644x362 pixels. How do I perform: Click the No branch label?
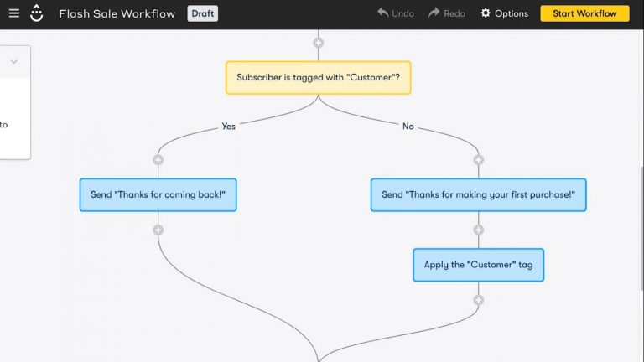pos(408,126)
